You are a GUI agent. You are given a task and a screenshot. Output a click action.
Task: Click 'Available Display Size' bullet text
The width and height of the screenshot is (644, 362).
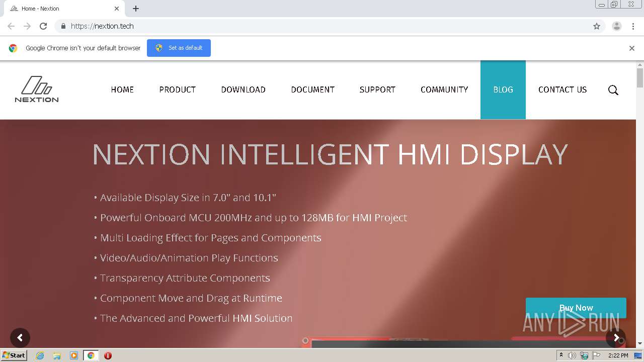(188, 198)
